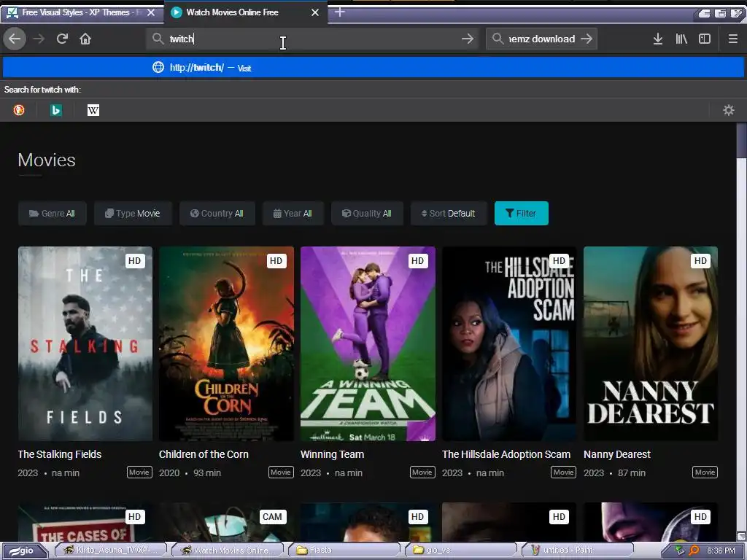The image size is (747, 560).
Task: Submit the search bar query arrow
Action: click(x=587, y=39)
